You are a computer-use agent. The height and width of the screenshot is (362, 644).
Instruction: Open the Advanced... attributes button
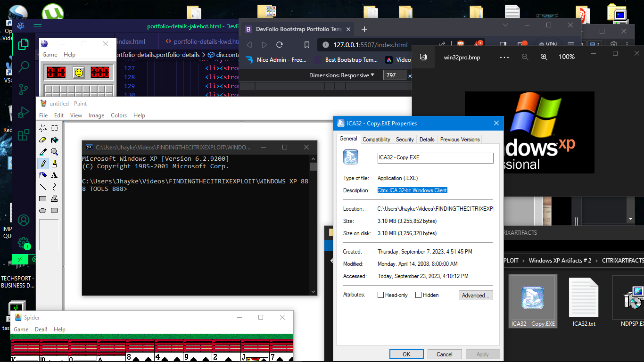point(476,296)
